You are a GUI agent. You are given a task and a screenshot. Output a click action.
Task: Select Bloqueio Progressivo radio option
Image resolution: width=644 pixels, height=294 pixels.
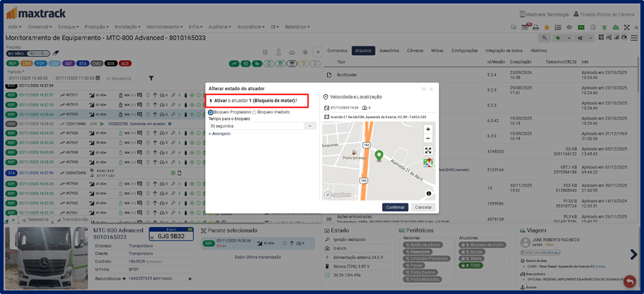(x=211, y=112)
